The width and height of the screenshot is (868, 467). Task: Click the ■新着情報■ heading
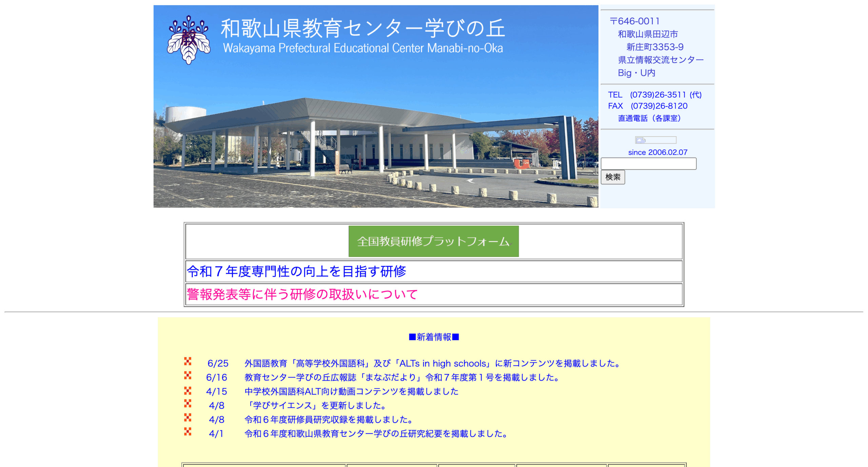tap(434, 337)
